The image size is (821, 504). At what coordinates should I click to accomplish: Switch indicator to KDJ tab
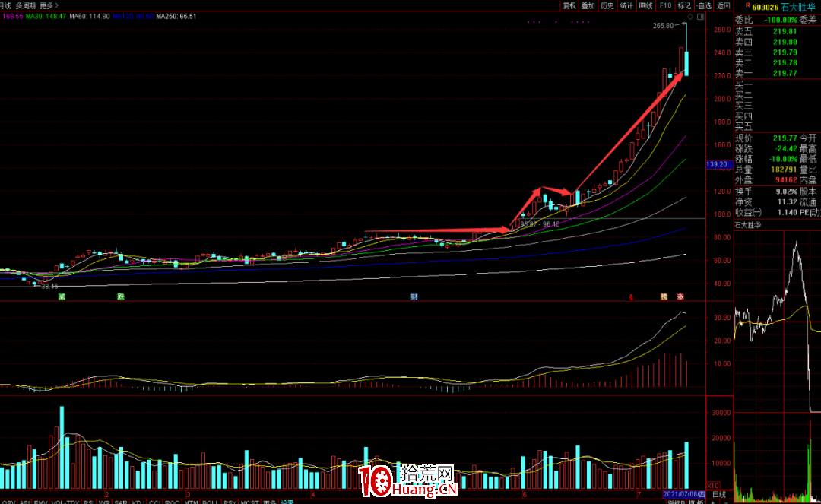138,502
